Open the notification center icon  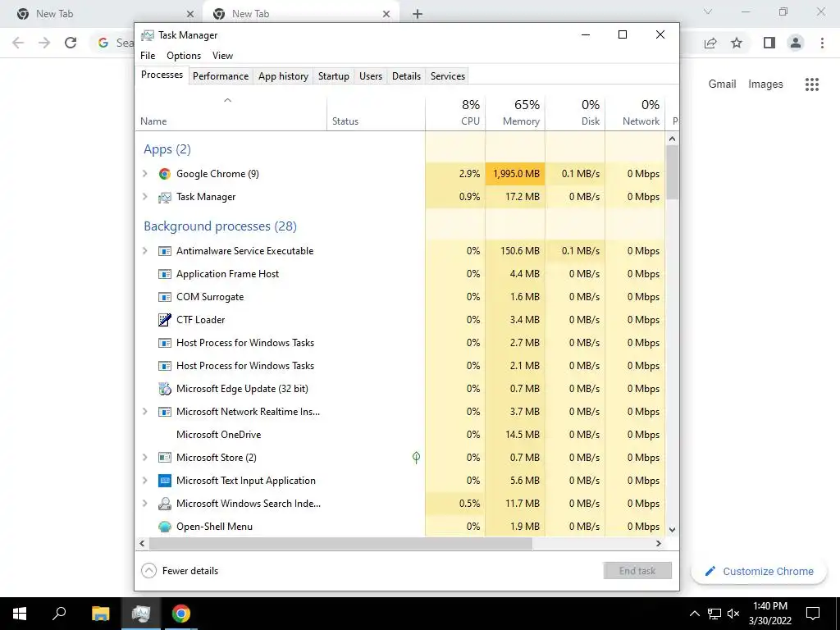[813, 614]
